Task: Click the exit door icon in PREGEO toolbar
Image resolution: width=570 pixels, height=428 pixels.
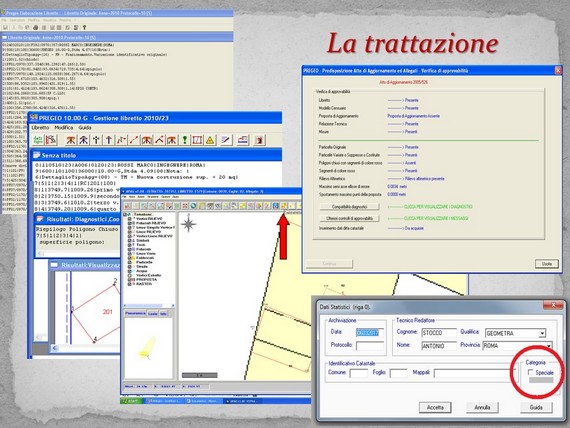Action: coord(259,140)
